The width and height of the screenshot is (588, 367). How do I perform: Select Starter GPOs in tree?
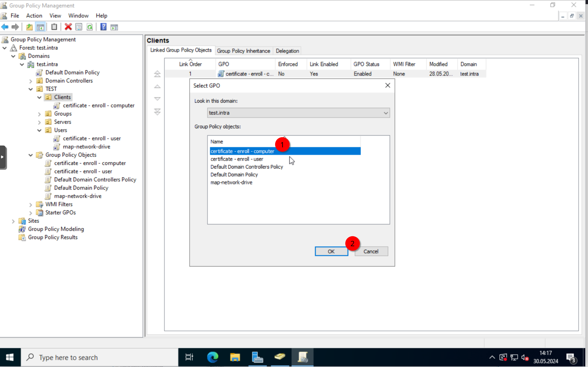pos(60,213)
